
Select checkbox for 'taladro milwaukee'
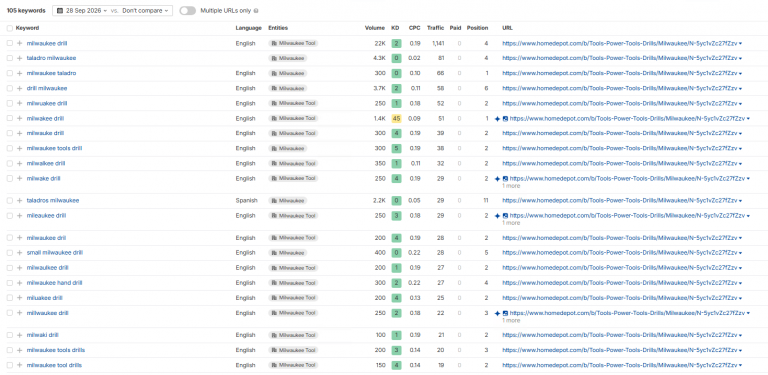point(10,58)
